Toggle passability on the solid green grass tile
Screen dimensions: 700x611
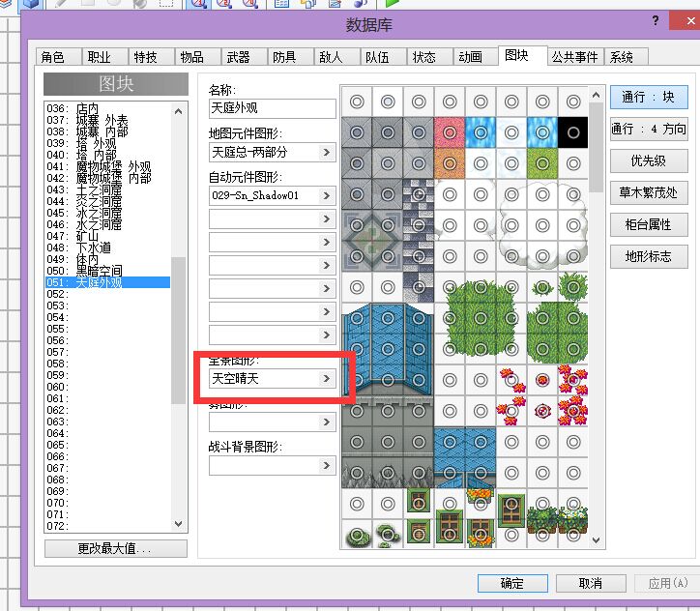coord(542,163)
